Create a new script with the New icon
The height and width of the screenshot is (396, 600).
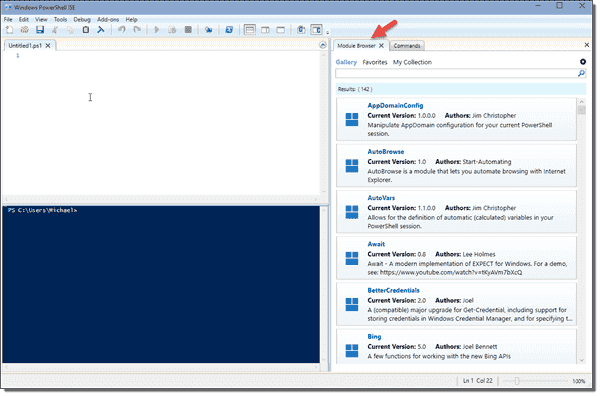coord(10,30)
